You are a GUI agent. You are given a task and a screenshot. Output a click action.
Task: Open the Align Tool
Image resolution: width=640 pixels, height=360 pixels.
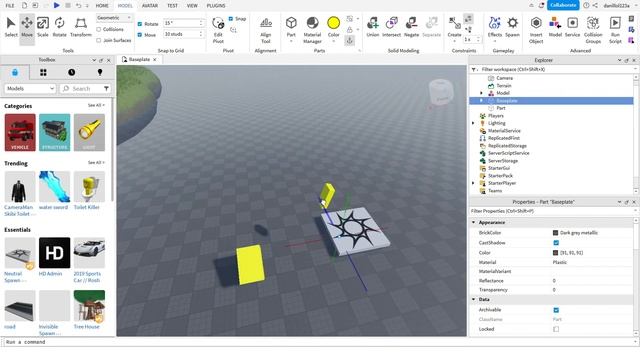[x=266, y=30]
